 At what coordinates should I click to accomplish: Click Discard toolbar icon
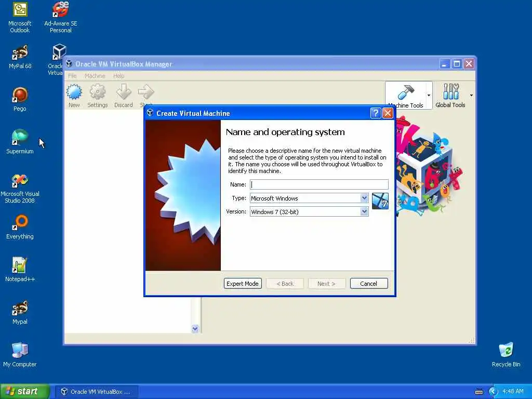(x=124, y=96)
